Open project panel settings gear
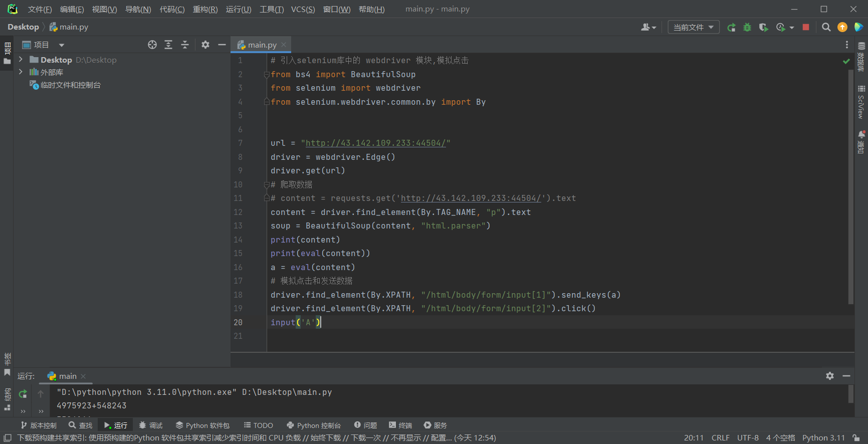This screenshot has height=444, width=868. coord(205,45)
